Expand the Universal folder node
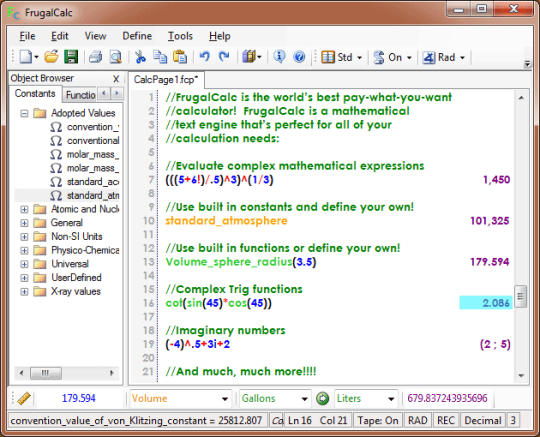The width and height of the screenshot is (540, 437). (24, 264)
